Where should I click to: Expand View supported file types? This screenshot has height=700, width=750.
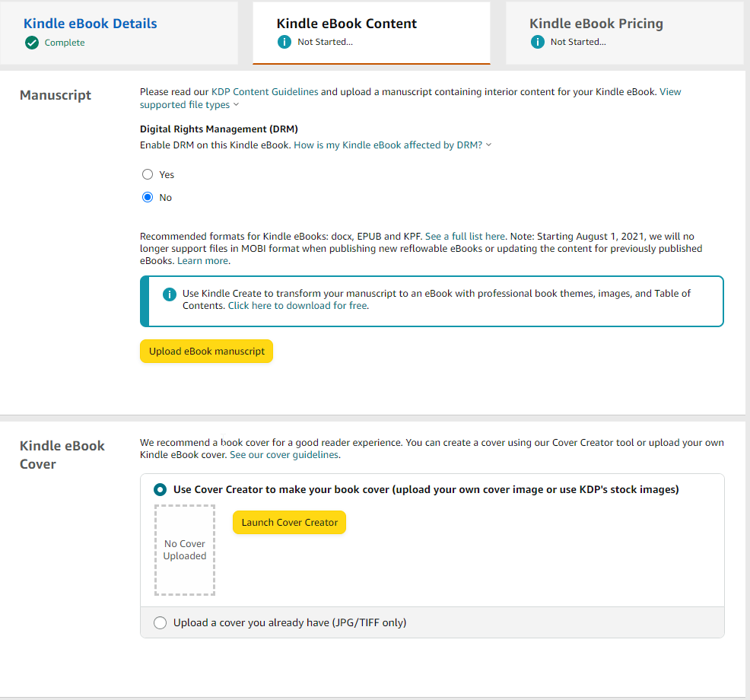pyautogui.click(x=411, y=98)
